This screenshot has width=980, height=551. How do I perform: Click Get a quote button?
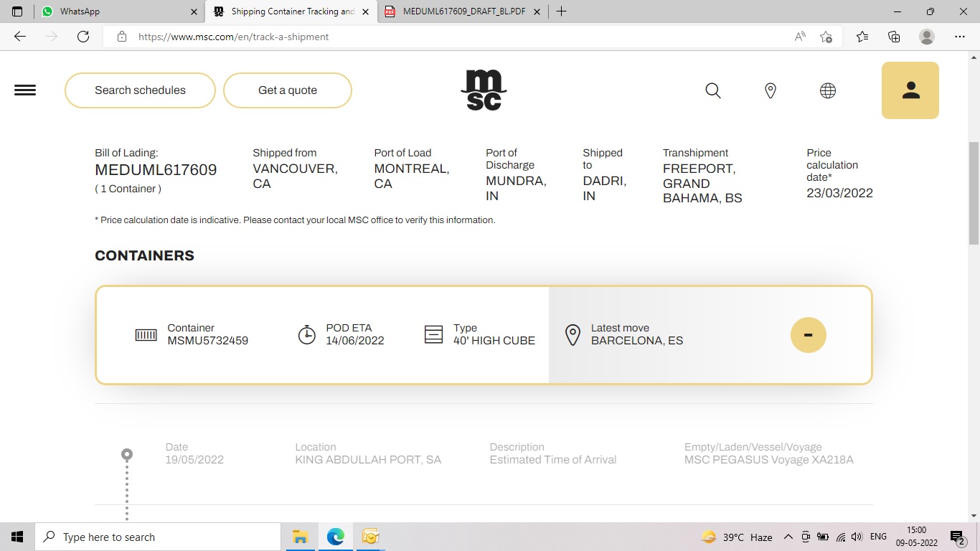click(288, 90)
